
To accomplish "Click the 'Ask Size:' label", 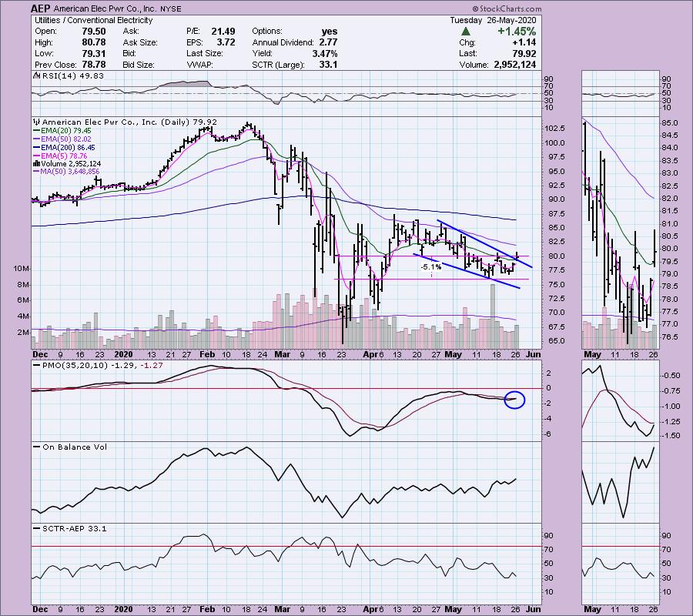I will click(140, 42).
